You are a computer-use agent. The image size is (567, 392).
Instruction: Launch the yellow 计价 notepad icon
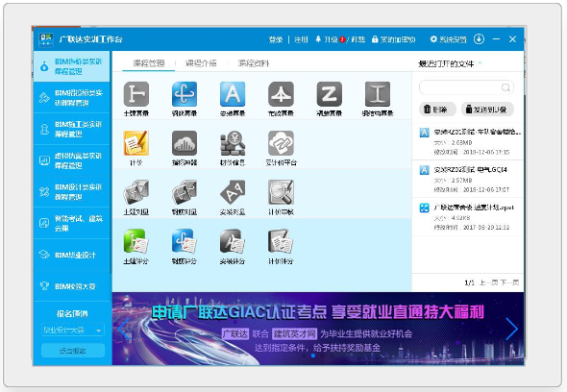[136, 143]
